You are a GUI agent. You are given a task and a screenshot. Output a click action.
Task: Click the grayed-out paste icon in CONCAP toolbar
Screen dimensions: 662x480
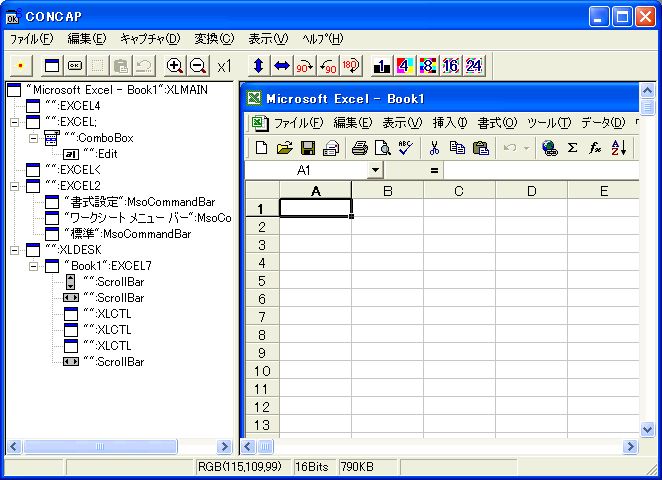121,66
